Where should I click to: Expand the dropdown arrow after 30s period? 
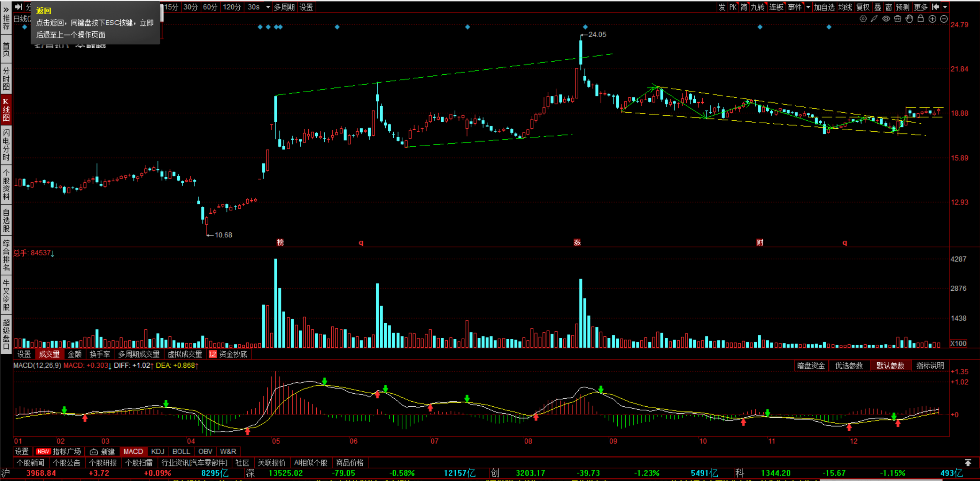(x=268, y=7)
